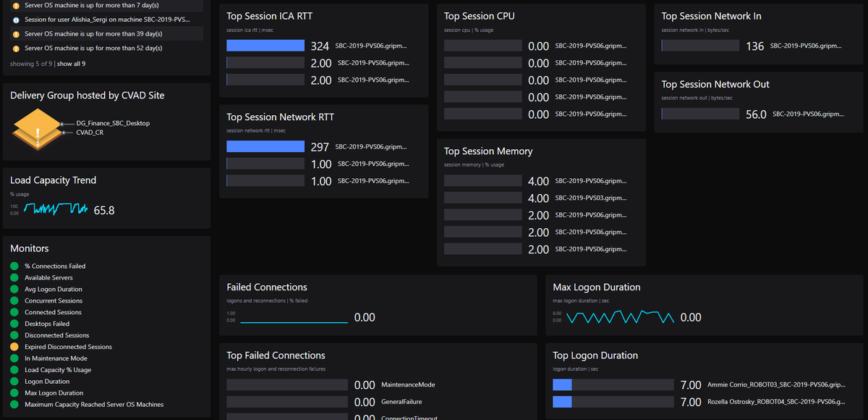868x420 pixels.
Task: Click the Top Logon Duration widget title
Action: click(x=595, y=356)
